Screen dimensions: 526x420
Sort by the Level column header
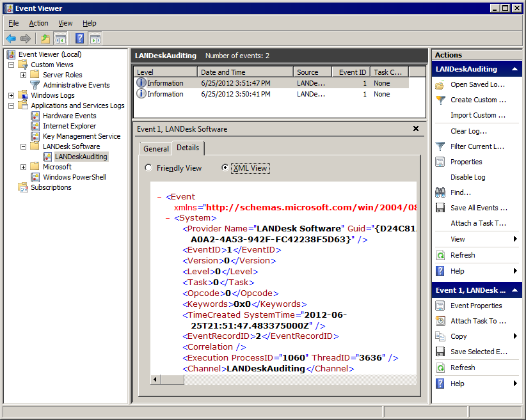pyautogui.click(x=165, y=72)
